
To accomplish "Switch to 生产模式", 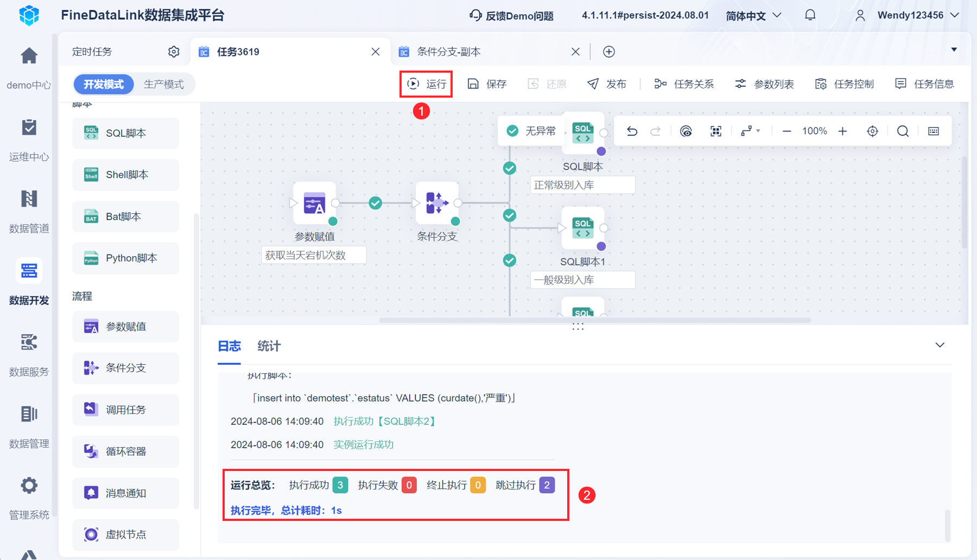I will pos(163,84).
